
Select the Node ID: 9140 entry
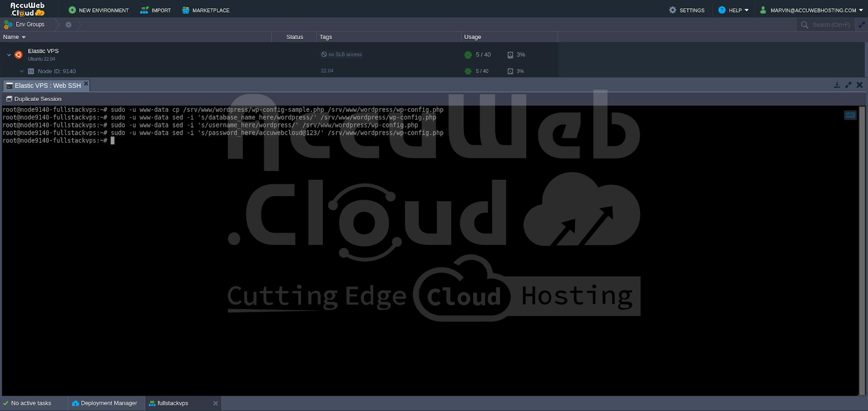(57, 71)
